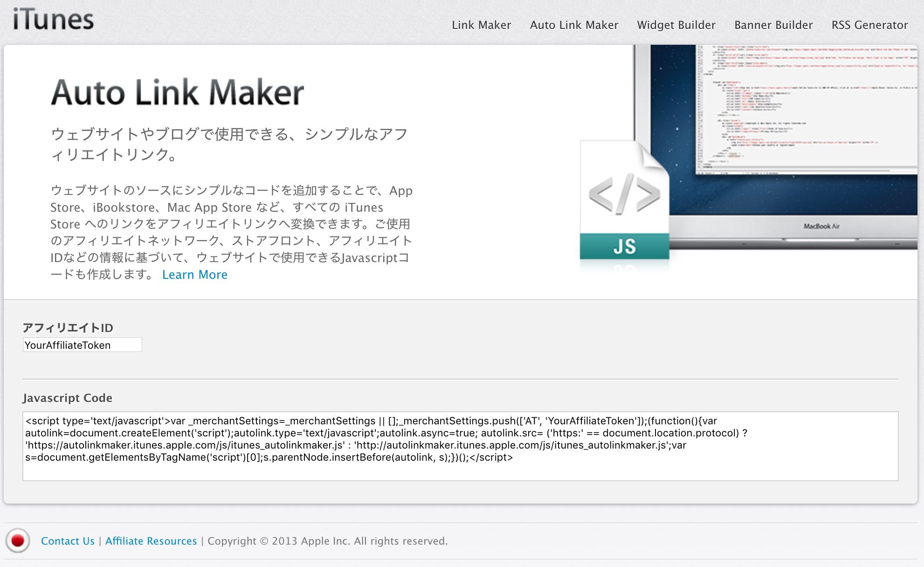Click the Banner Builder navigation icon
The height and width of the screenshot is (567, 924).
click(773, 24)
